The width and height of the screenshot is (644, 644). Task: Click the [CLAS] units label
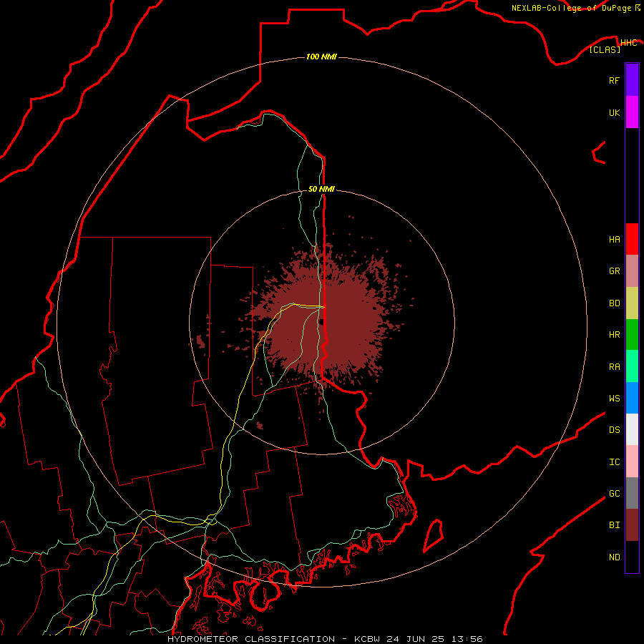click(605, 50)
